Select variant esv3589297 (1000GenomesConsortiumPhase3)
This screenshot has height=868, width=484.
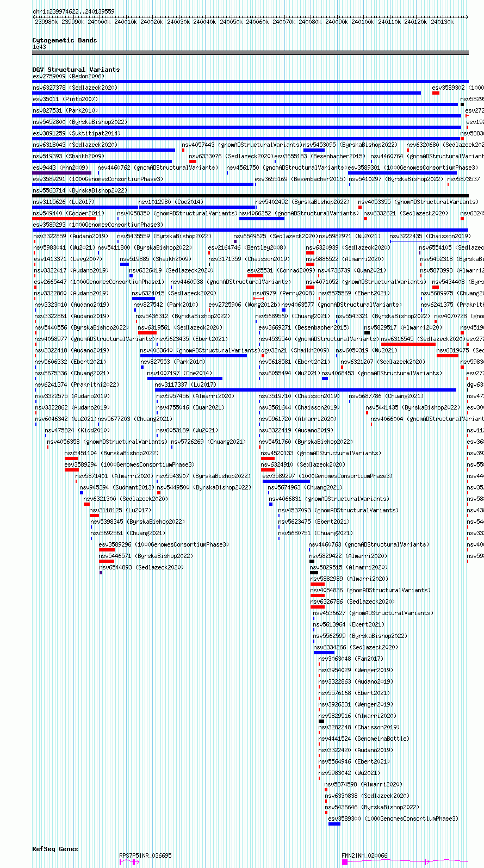click(x=286, y=481)
